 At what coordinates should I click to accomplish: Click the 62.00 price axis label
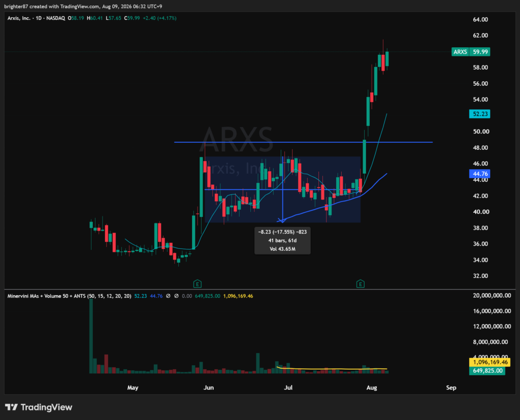[x=480, y=36]
